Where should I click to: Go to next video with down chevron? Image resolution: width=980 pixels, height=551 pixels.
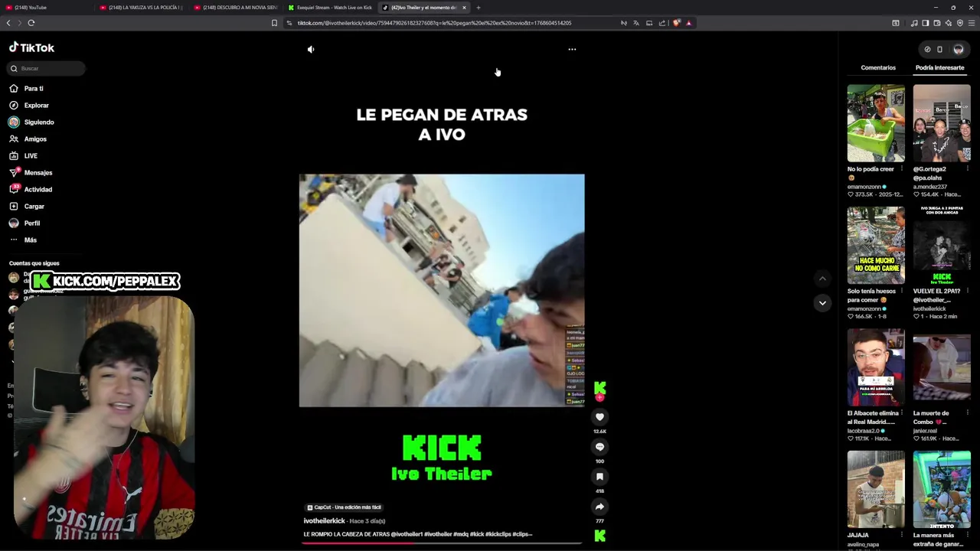[x=822, y=303]
